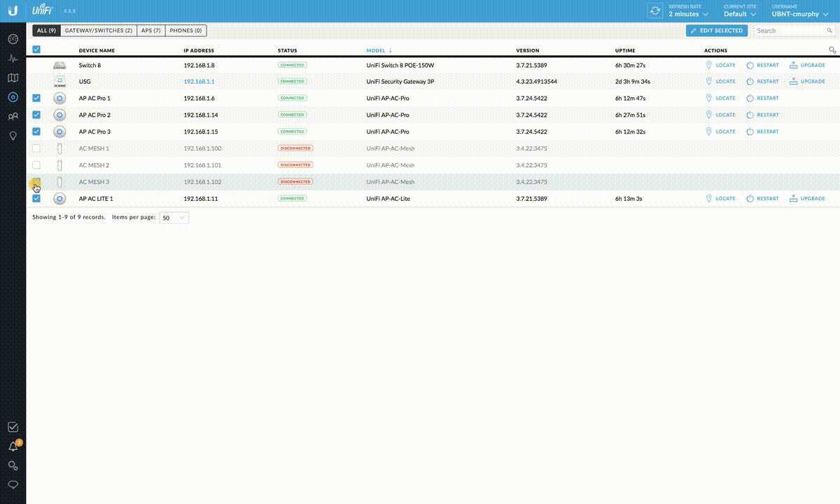Switch to the APS (7) tab

(x=151, y=31)
